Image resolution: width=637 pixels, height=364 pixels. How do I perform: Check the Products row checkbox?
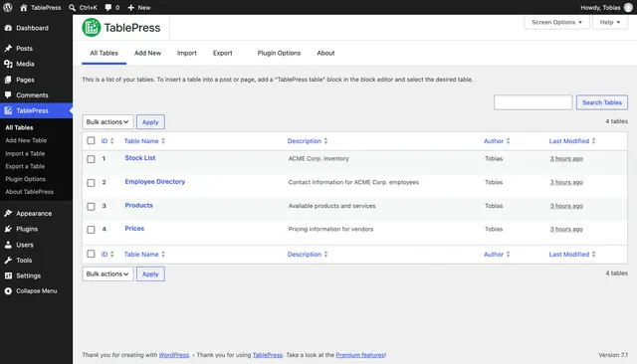(91, 206)
